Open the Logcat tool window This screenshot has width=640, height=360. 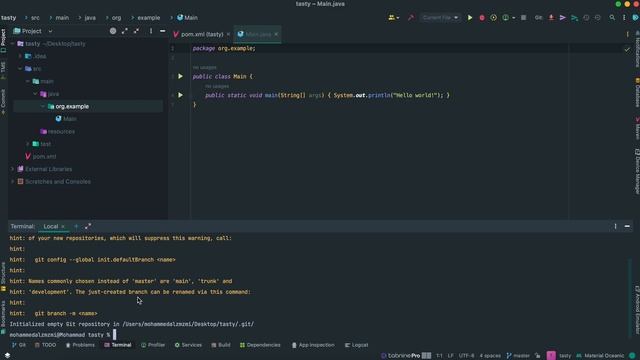357,345
